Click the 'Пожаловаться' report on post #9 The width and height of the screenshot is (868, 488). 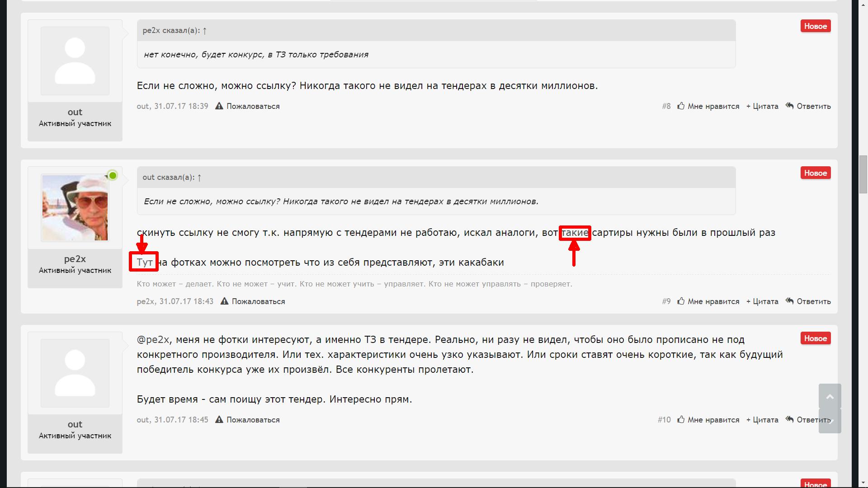click(x=258, y=301)
